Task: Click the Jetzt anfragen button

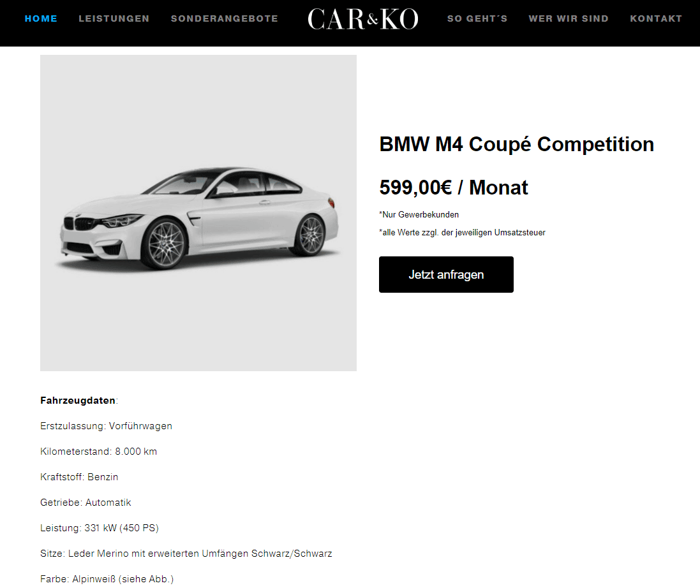Action: (446, 274)
